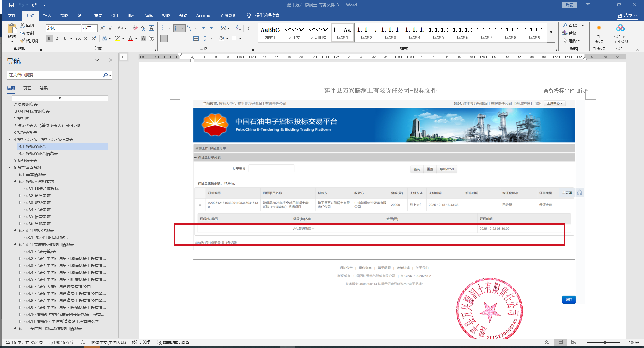Toggle subscript formatting
Image resolution: width=644 pixels, height=348 pixels.
pyautogui.click(x=86, y=38)
